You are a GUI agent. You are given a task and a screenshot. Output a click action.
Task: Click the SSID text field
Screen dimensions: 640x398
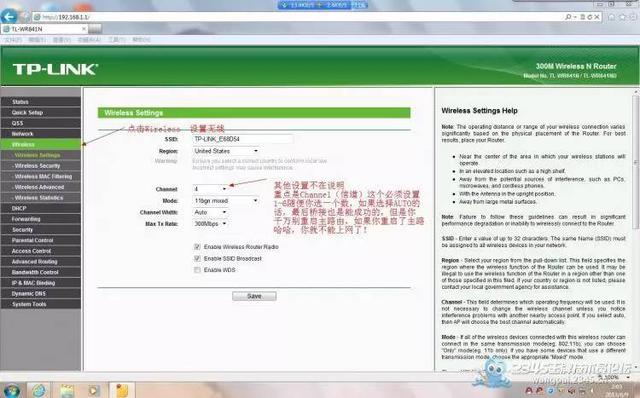(x=242, y=139)
